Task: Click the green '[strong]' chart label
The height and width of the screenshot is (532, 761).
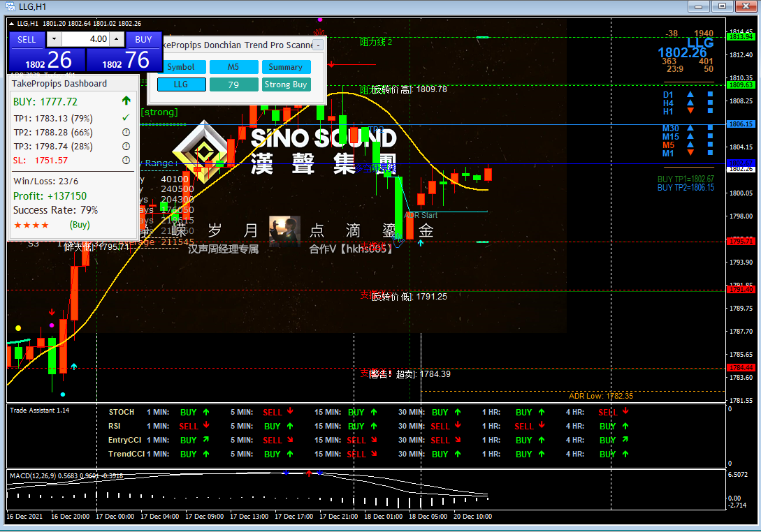Action: 159,112
